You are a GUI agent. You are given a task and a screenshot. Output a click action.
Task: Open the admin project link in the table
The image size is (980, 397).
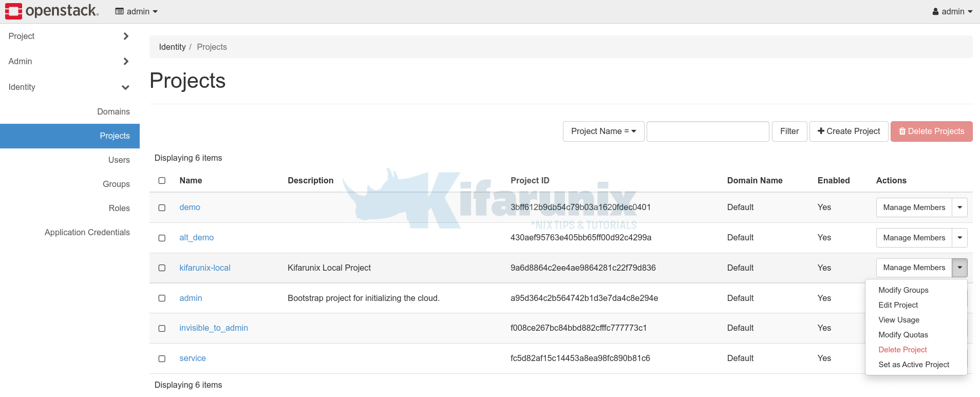tap(191, 298)
